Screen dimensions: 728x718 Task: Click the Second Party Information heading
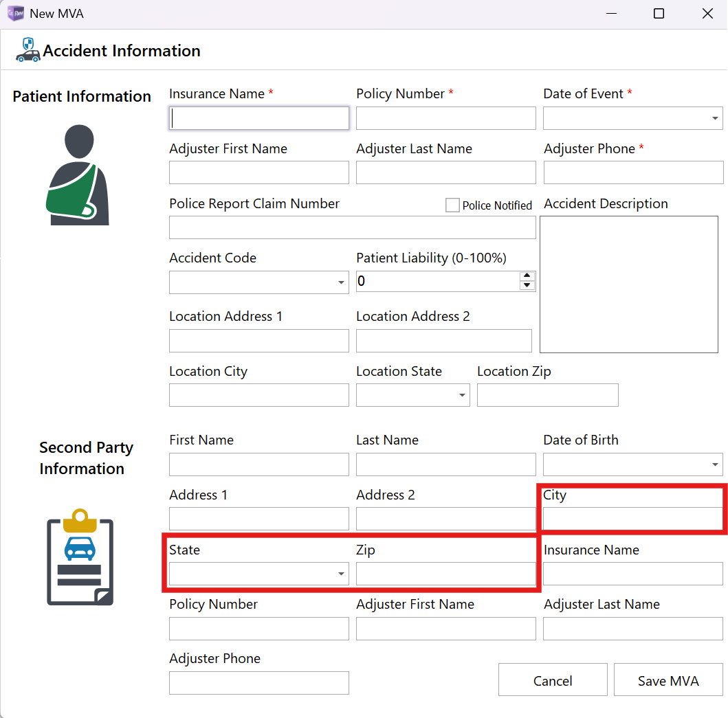point(87,458)
